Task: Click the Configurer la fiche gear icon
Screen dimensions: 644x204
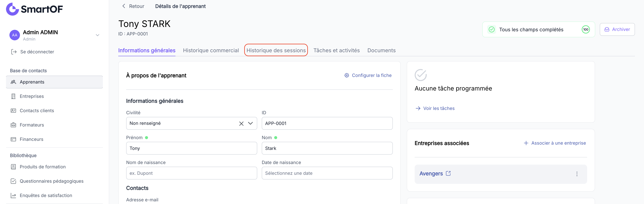Action: (346, 75)
